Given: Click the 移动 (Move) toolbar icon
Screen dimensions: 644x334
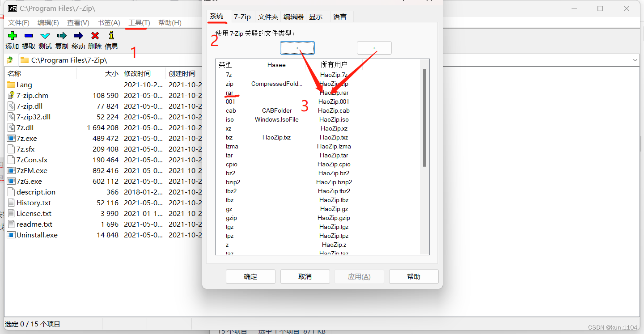Looking at the screenshot, I should [78, 36].
